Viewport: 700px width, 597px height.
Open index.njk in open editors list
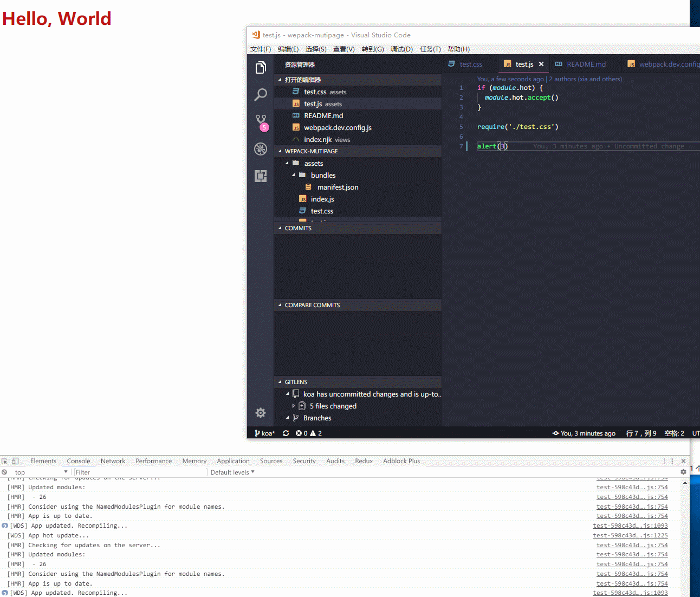358,139
